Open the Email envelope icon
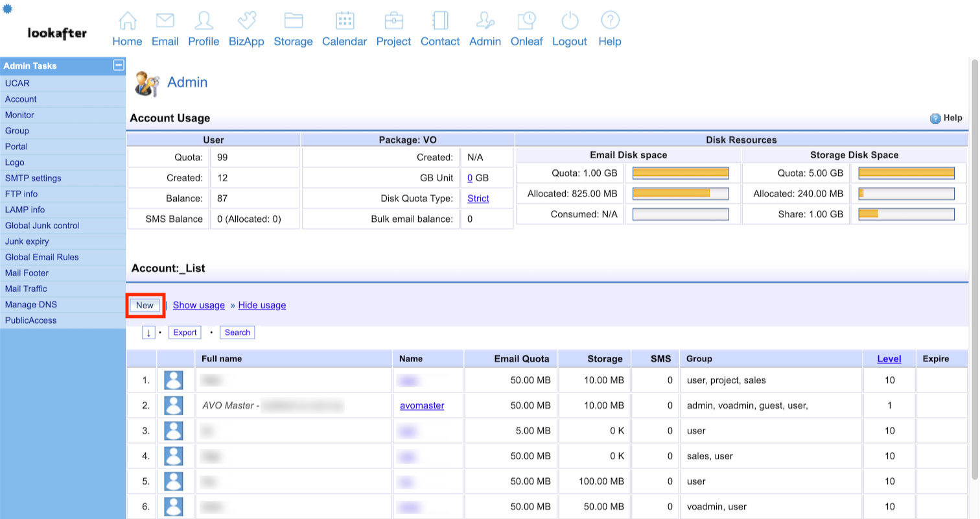980x519 pixels. coord(165,21)
